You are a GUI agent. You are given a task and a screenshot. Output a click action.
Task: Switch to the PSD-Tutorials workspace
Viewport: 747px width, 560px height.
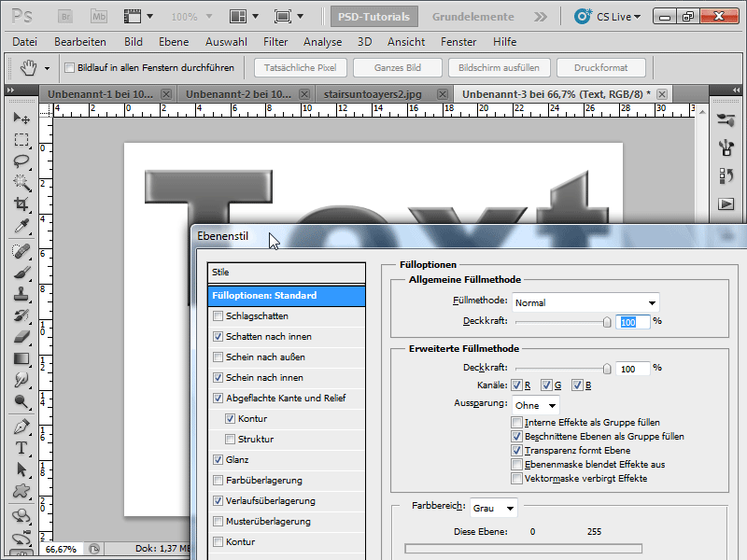pyautogui.click(x=374, y=17)
